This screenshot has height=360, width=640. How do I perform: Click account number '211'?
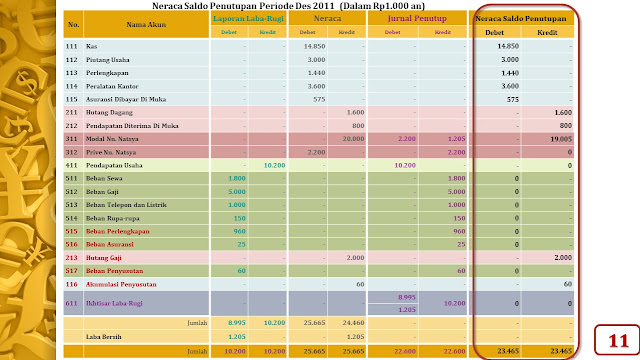[71, 113]
